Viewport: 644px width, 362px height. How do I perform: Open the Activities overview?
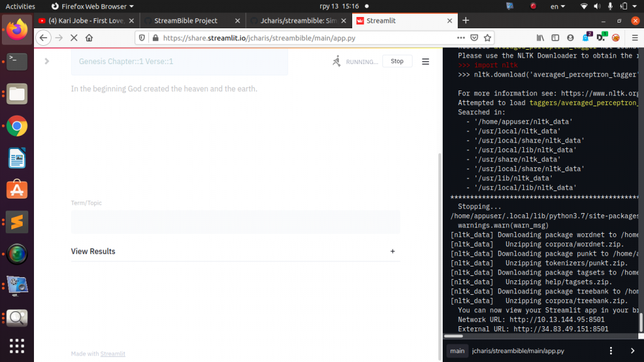pos(20,6)
